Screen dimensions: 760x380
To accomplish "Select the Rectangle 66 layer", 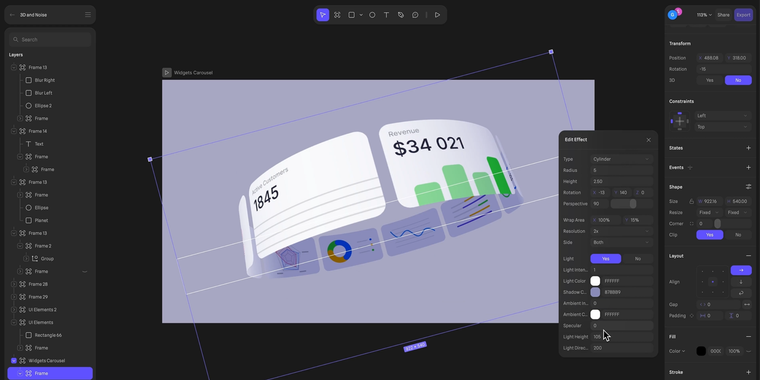I will (x=48, y=335).
